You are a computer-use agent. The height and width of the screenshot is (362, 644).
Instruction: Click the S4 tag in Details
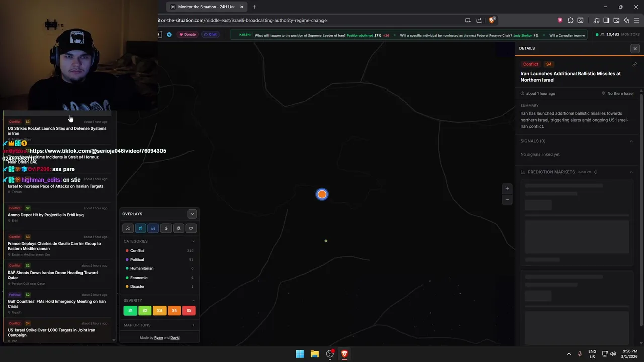pos(549,64)
